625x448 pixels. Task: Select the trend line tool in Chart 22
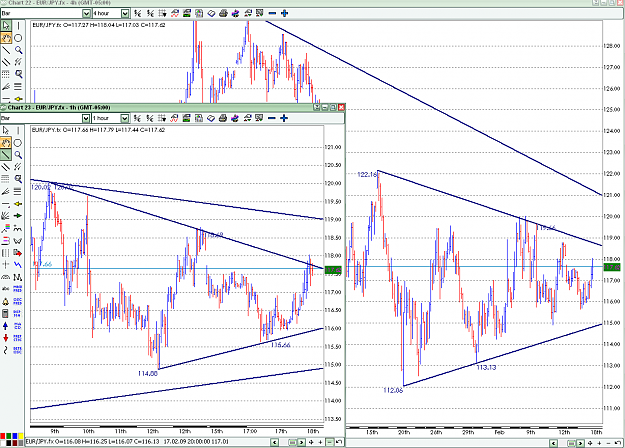[6, 50]
